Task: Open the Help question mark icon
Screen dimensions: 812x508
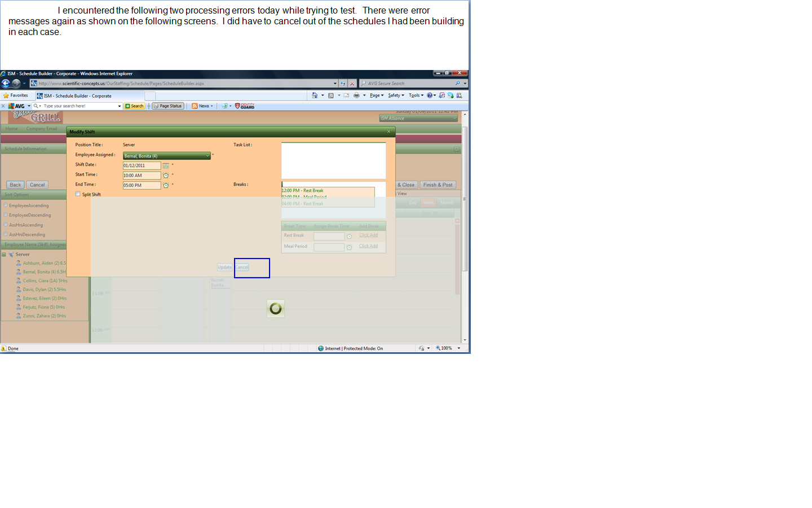Action: (430, 95)
